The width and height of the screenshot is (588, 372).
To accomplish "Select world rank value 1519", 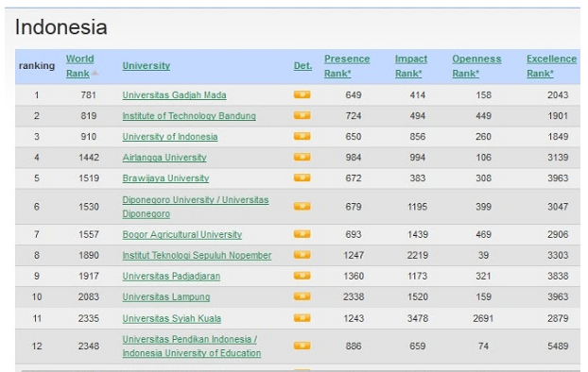I will tap(89, 178).
